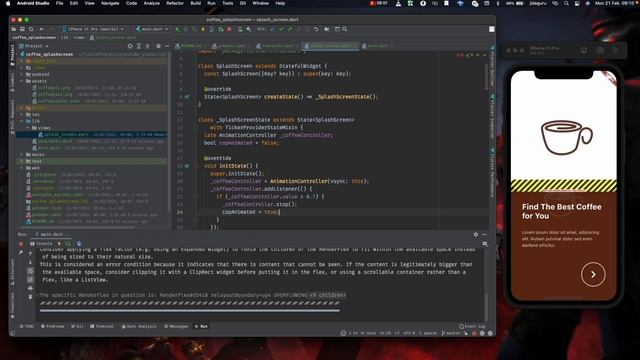The height and width of the screenshot is (360, 640).
Task: Click Project panel horizontal scrollbar
Action: point(79,227)
